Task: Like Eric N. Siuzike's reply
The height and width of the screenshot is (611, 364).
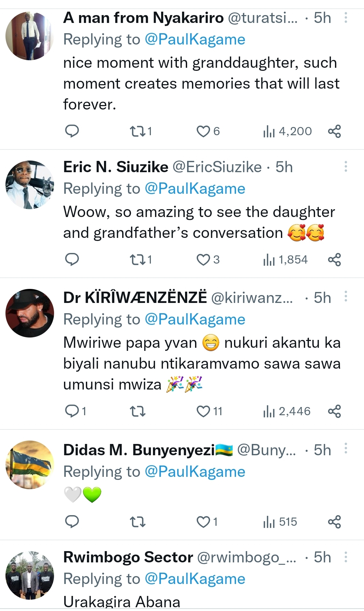Action: [203, 260]
